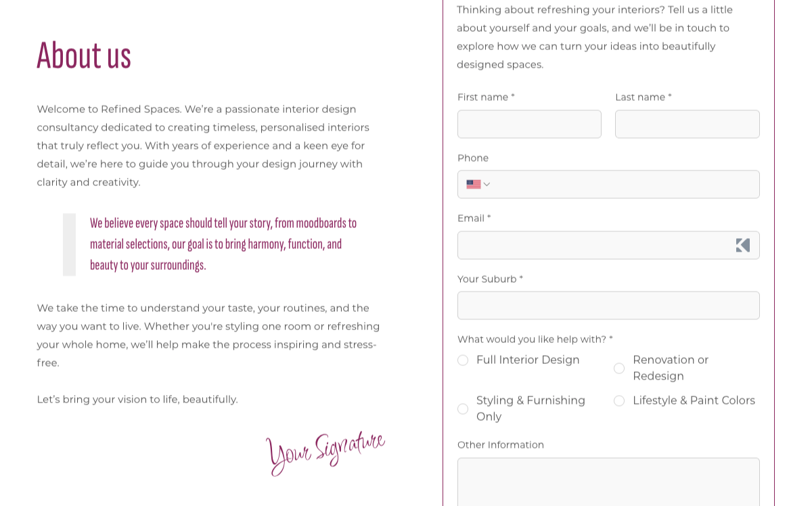Click the Your Signature handwriting graphic
The image size is (812, 506).
pos(325,452)
